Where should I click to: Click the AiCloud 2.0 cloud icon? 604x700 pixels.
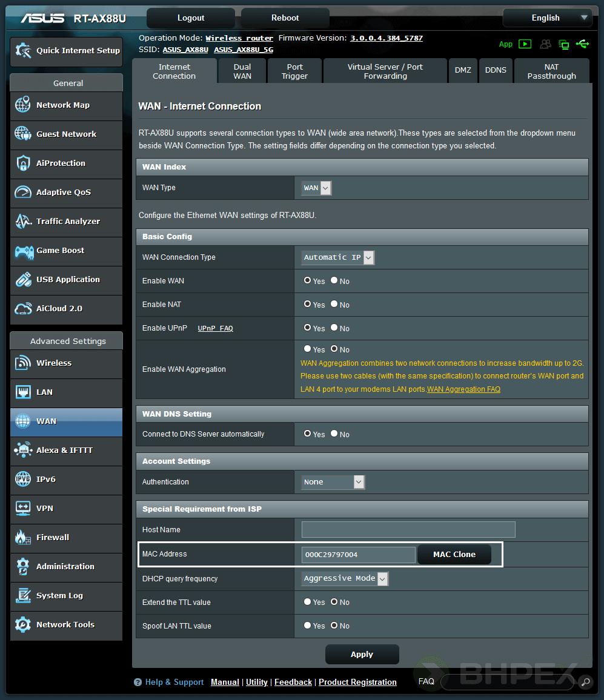click(x=23, y=308)
